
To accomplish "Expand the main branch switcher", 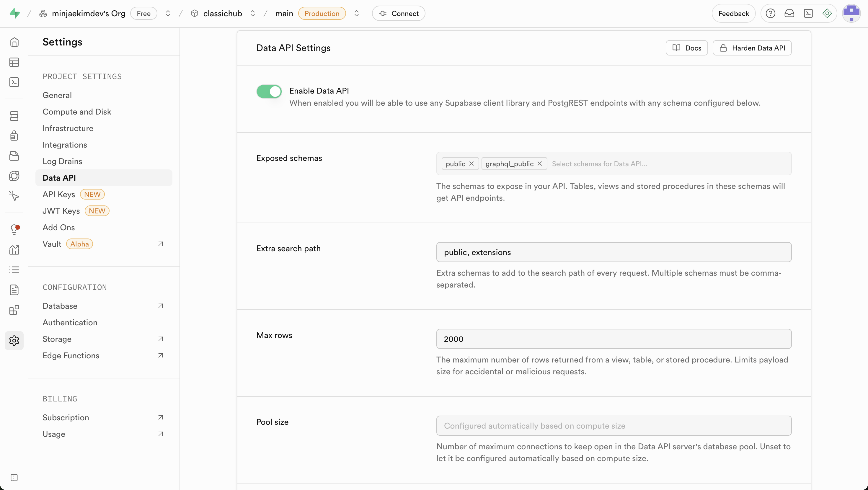I will [x=357, y=14].
